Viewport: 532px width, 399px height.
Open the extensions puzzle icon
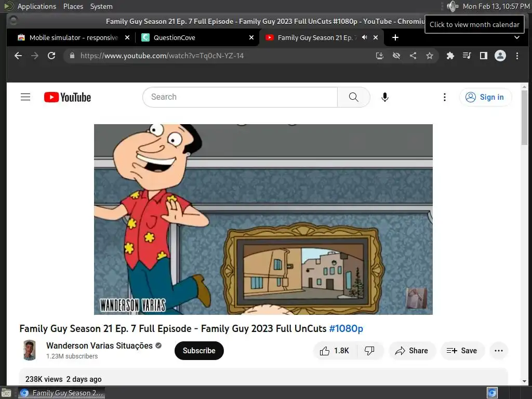tap(450, 56)
